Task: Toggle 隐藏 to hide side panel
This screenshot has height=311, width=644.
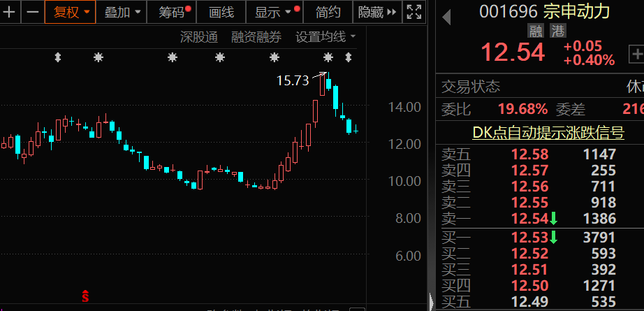Action: coord(378,12)
